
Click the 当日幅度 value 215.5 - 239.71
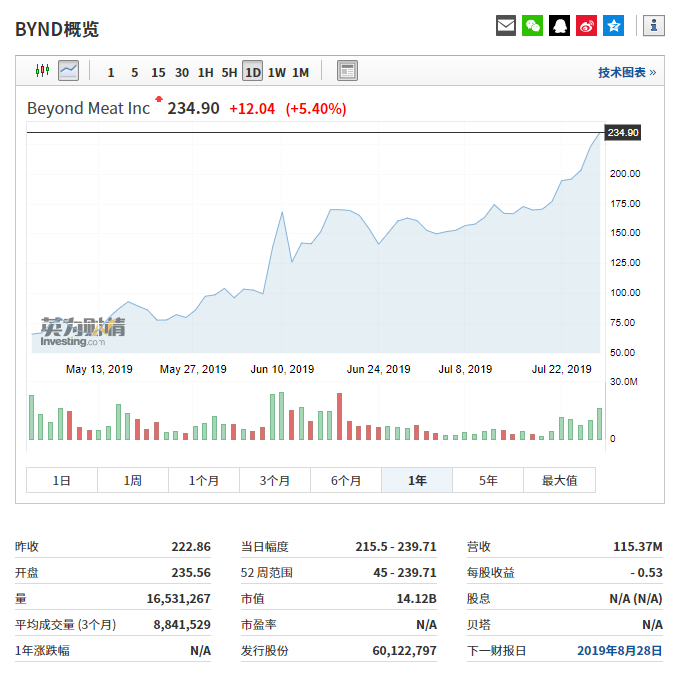pyautogui.click(x=396, y=546)
